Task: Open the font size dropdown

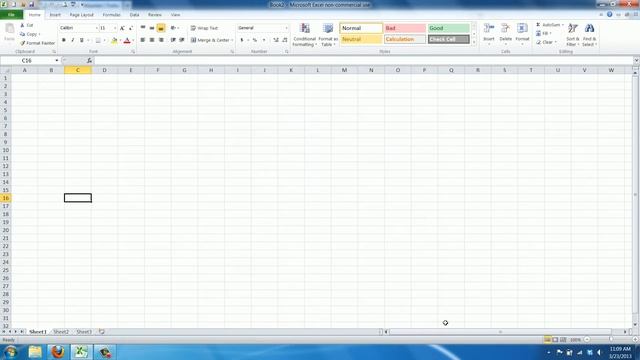Action: (x=115, y=28)
